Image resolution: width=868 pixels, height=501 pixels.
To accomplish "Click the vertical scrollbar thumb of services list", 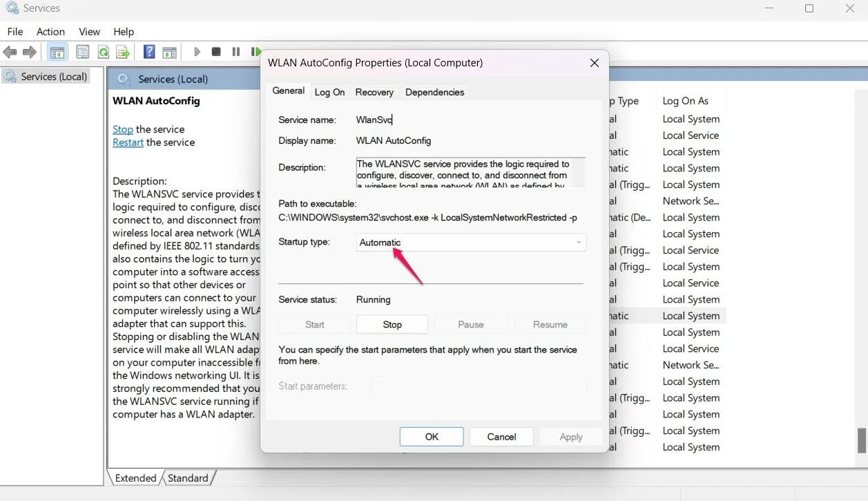I will click(x=862, y=439).
